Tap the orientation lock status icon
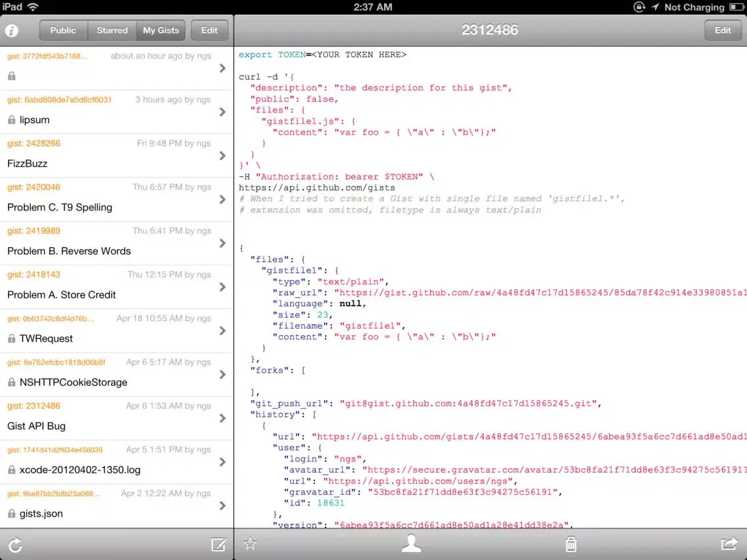 tap(639, 7)
